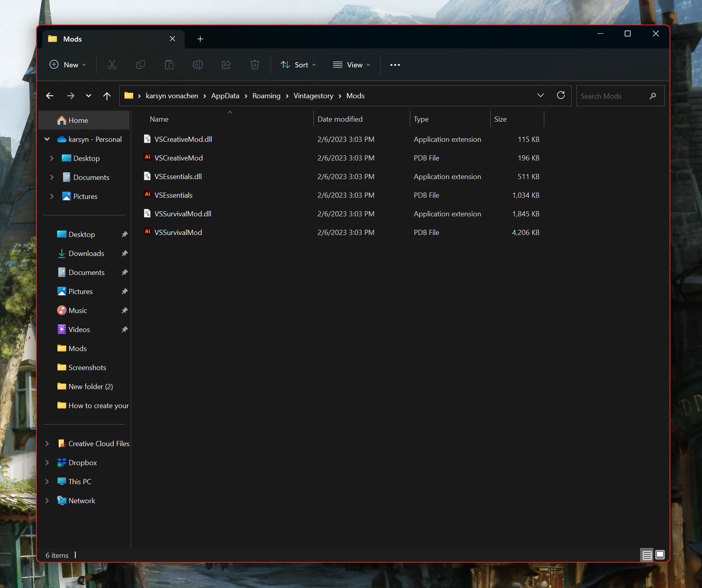Go up one folder level
This screenshot has height=588, width=702.
(107, 96)
